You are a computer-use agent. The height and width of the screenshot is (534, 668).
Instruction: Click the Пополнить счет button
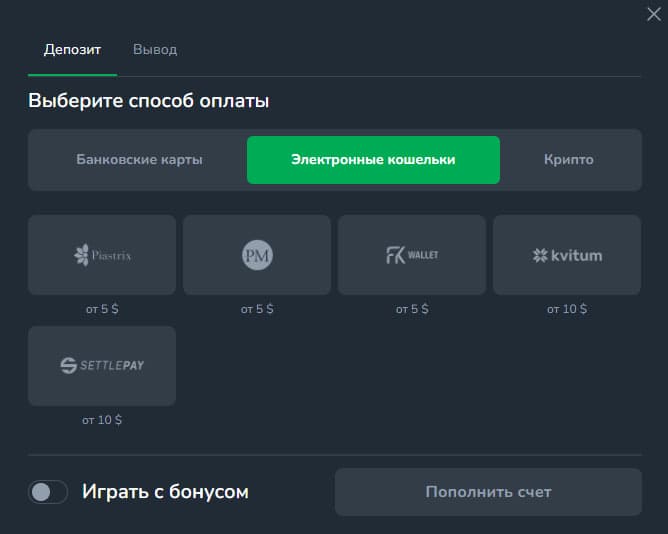pos(488,492)
